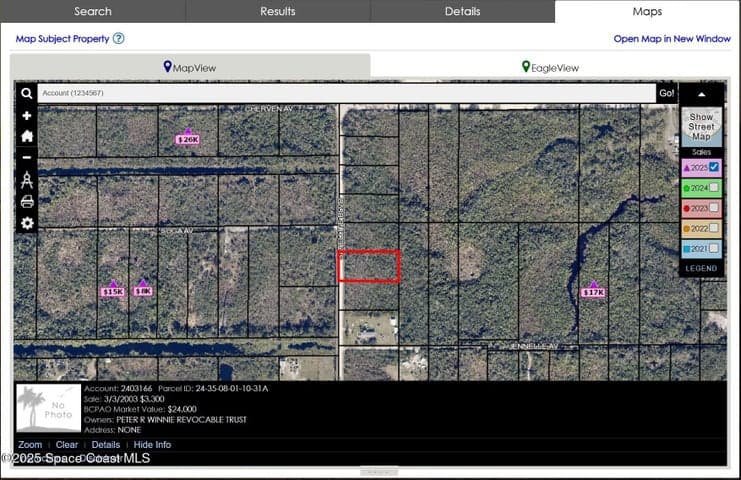The width and height of the screenshot is (741, 480).
Task: Open Map in New Window link
Action: click(x=672, y=39)
